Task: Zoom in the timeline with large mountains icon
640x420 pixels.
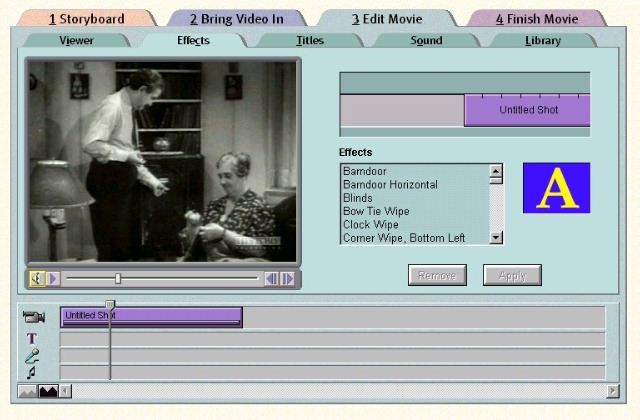Action: pyautogui.click(x=47, y=391)
